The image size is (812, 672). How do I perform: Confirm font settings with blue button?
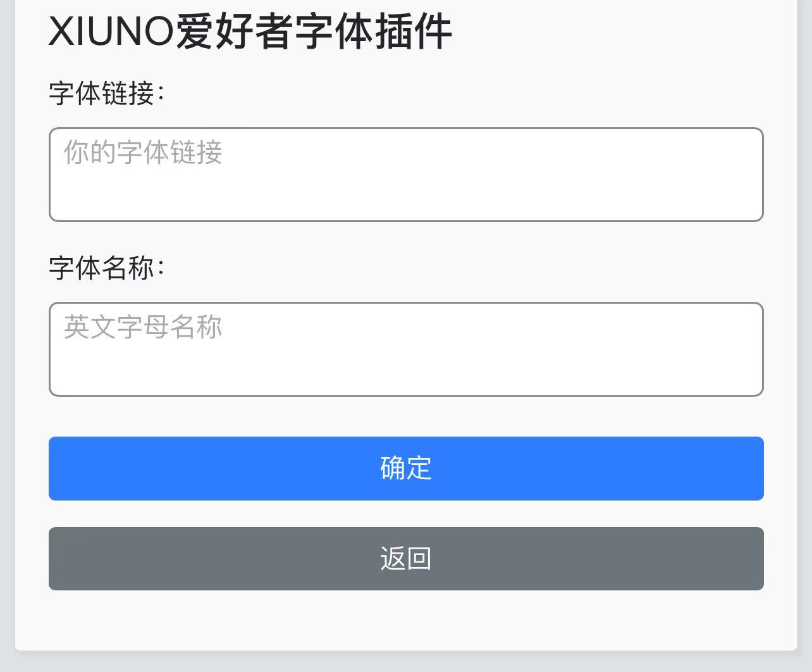[406, 468]
